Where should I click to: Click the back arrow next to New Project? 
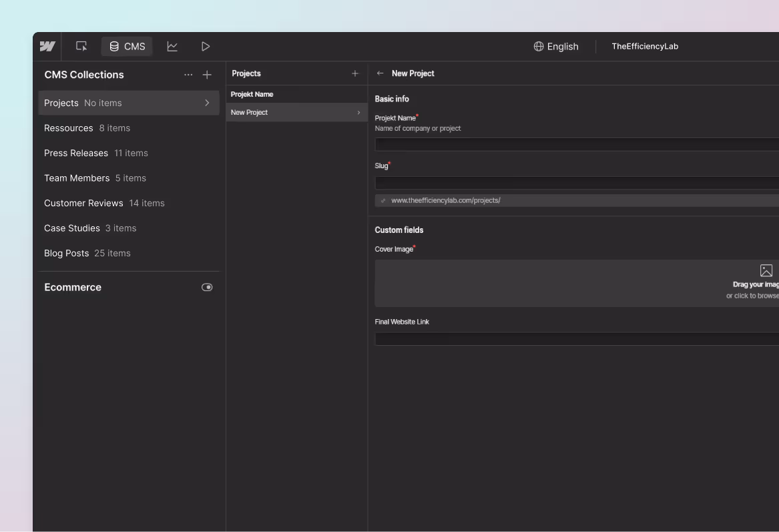380,73
